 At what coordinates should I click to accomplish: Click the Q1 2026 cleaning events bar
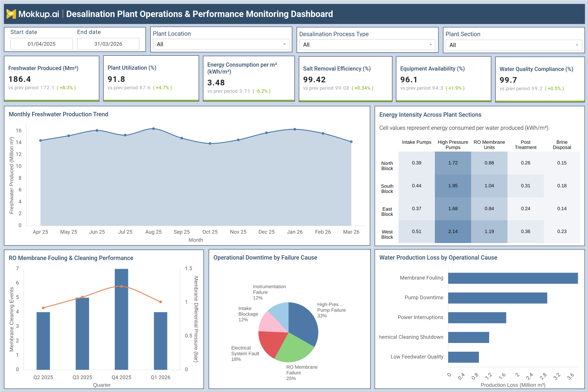pos(161,341)
